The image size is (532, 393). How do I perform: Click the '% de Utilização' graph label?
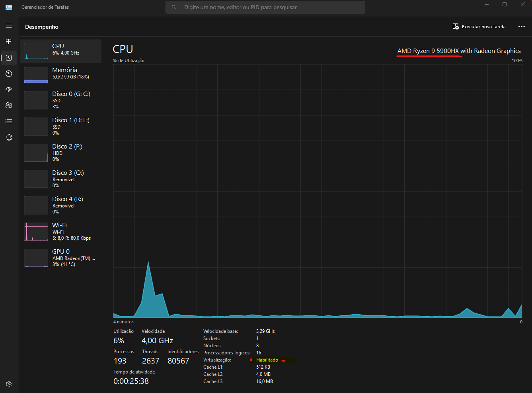[x=129, y=61]
